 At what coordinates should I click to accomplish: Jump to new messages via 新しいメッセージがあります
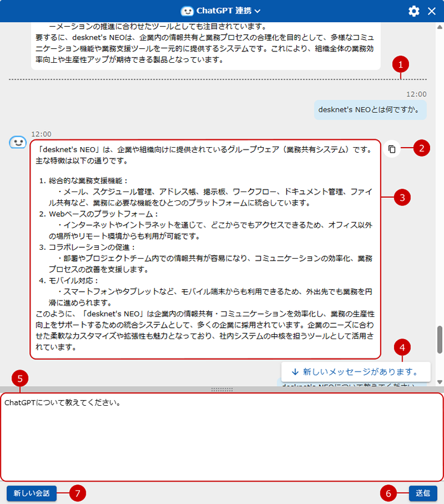(x=356, y=372)
